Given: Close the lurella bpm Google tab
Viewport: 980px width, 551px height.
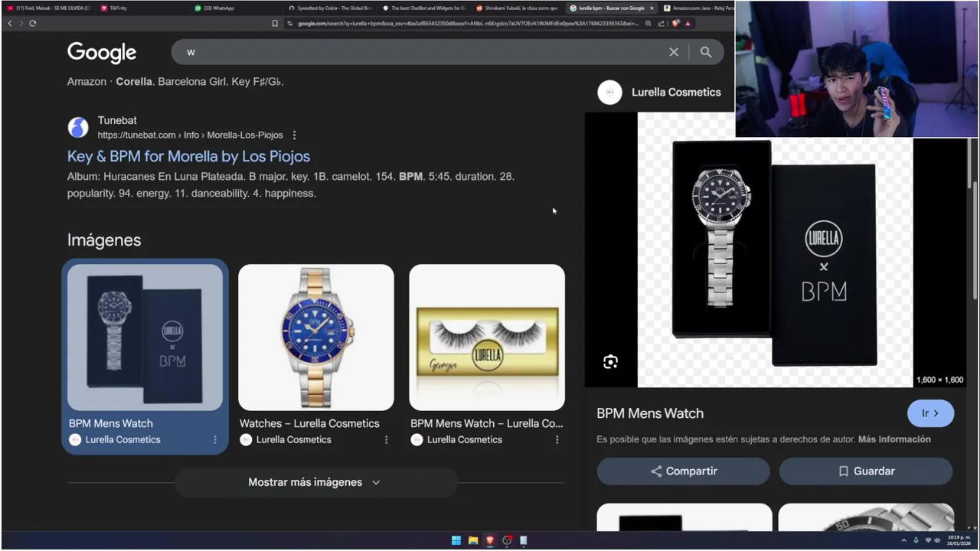Looking at the screenshot, I should [652, 8].
